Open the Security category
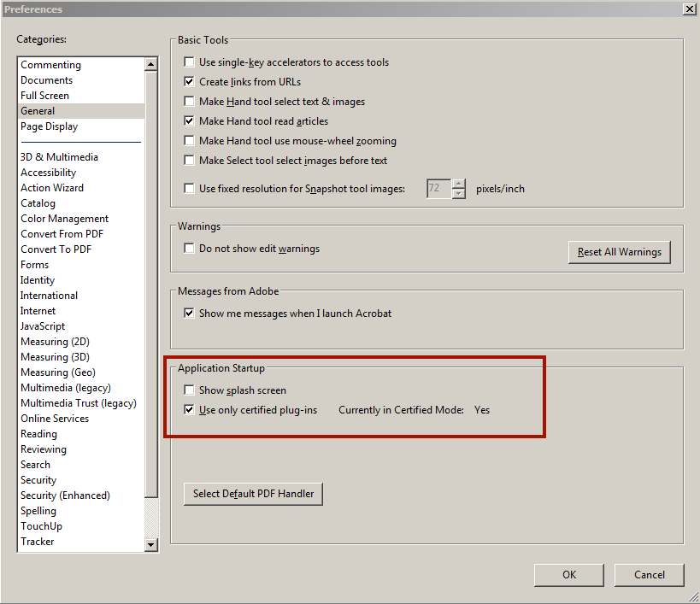The image size is (700, 604). (x=38, y=479)
